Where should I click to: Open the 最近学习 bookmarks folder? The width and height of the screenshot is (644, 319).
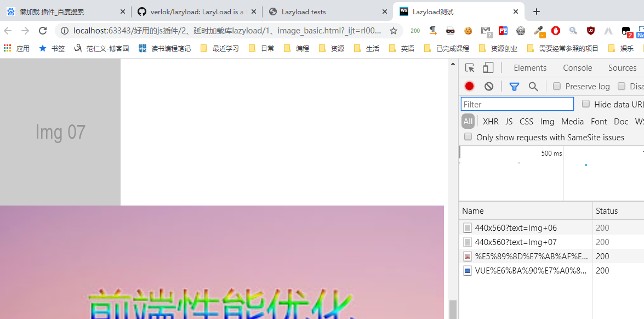220,48
